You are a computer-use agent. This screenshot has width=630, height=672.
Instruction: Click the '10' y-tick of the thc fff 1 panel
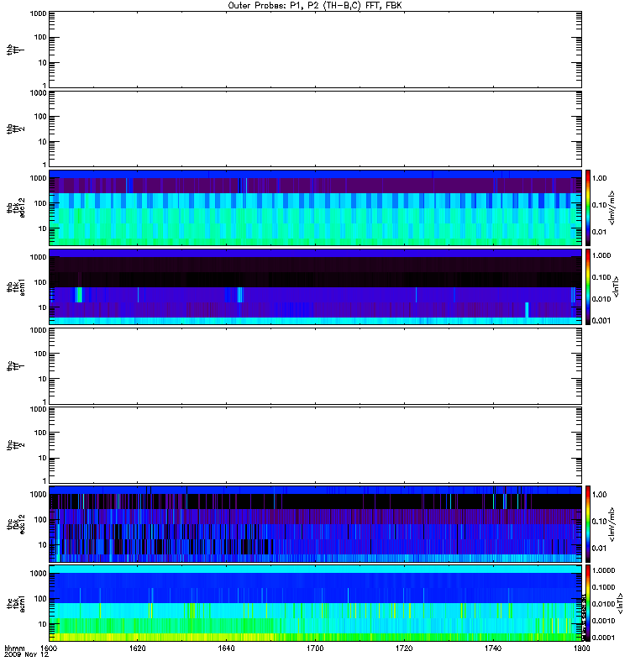pos(43,379)
